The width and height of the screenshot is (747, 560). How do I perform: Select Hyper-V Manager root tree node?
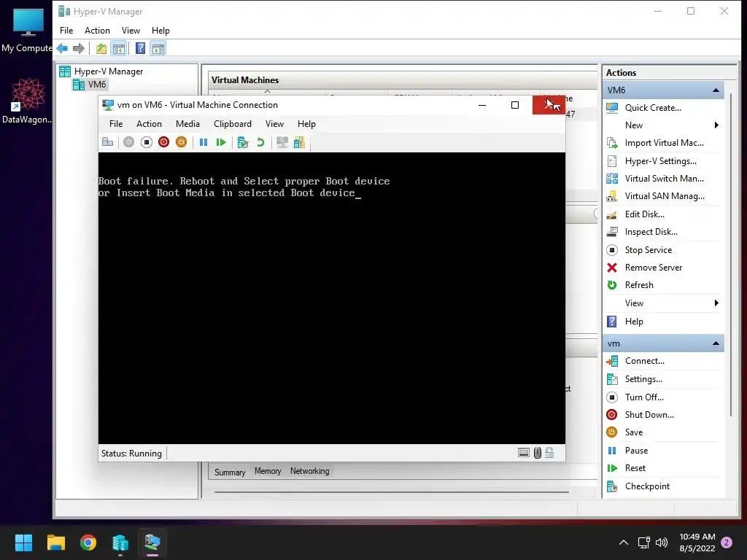[108, 71]
